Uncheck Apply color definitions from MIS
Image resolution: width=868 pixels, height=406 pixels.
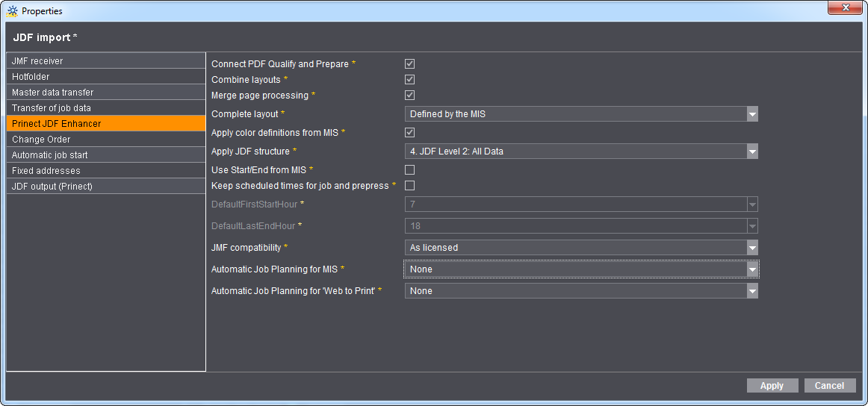[409, 133]
